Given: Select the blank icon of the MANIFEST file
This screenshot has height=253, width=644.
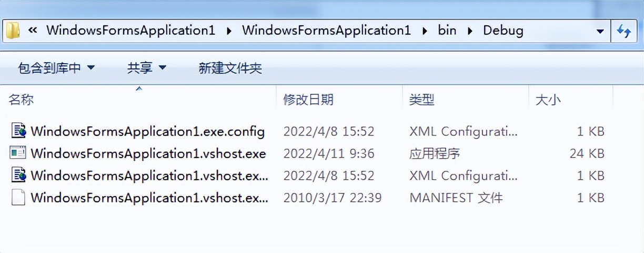Looking at the screenshot, I should tap(18, 198).
